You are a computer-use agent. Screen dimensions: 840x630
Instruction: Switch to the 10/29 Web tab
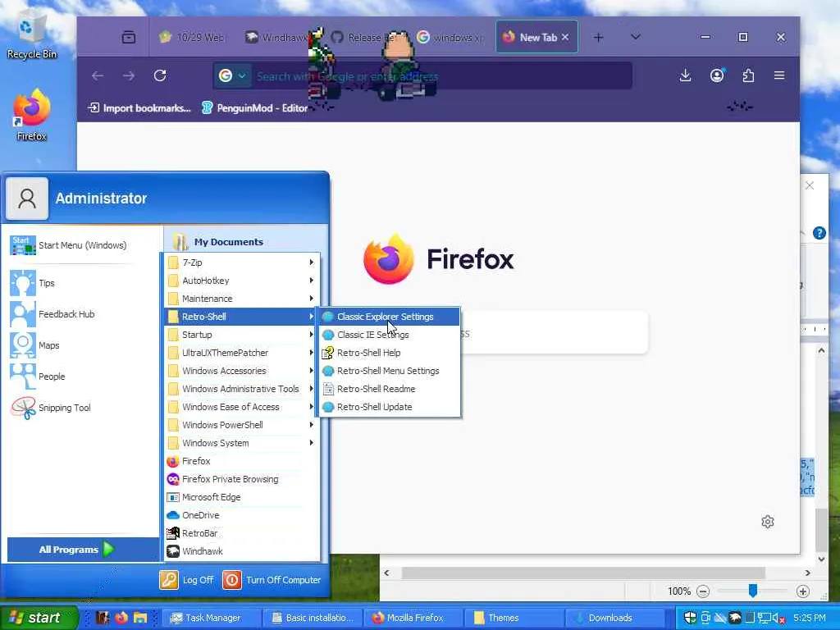[x=192, y=38]
